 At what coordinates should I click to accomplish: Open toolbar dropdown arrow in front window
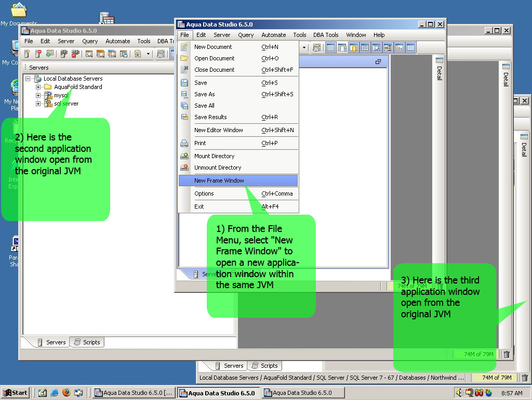(304, 47)
